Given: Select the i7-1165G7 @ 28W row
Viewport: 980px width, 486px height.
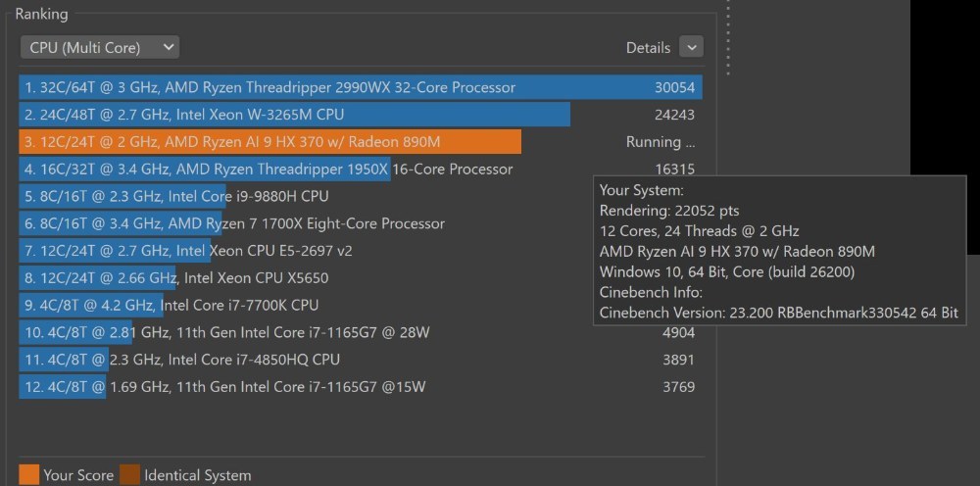Looking at the screenshot, I should [361, 332].
